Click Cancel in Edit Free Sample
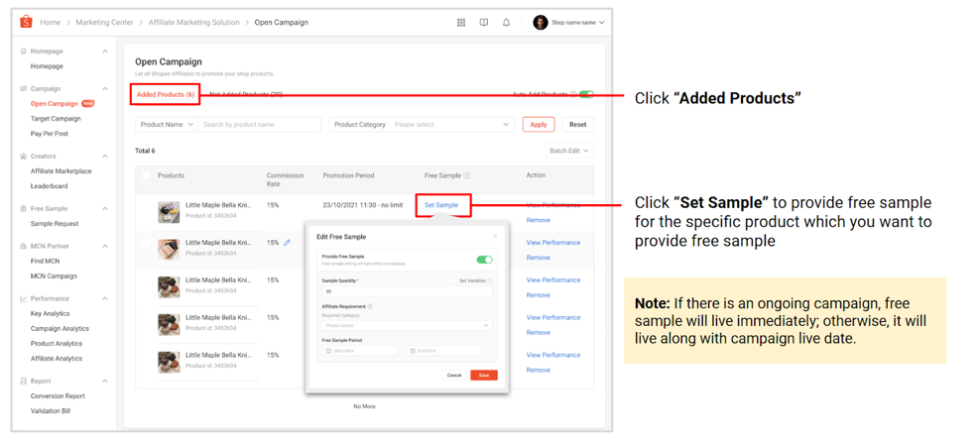This screenshot has width=980, height=439. [454, 376]
